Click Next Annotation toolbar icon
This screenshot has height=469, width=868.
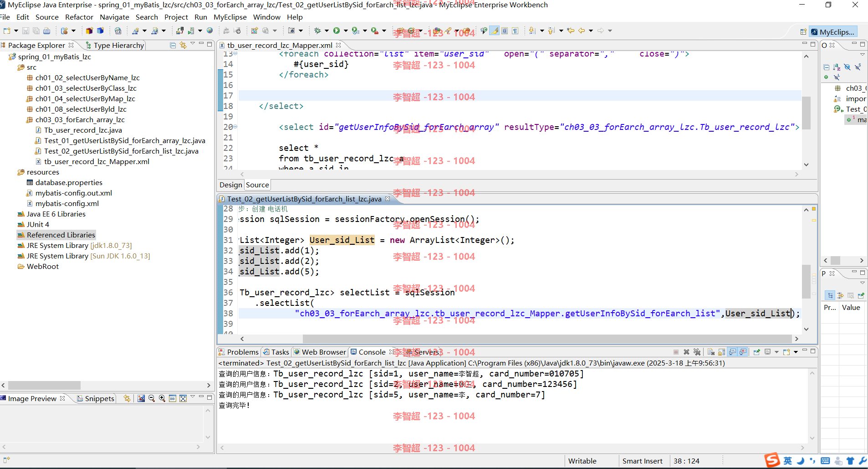[532, 31]
